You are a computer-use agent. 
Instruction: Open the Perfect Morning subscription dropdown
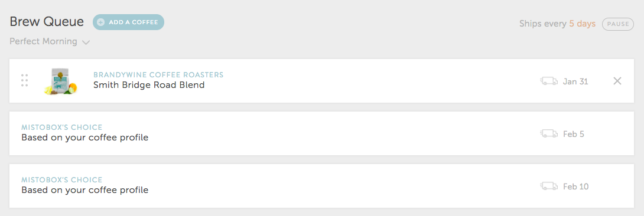(50, 41)
